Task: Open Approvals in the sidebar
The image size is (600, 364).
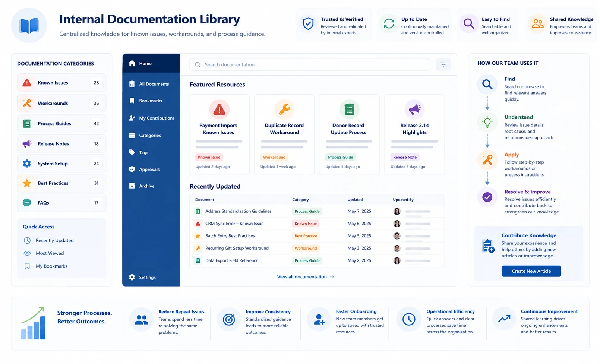Action: pyautogui.click(x=151, y=170)
